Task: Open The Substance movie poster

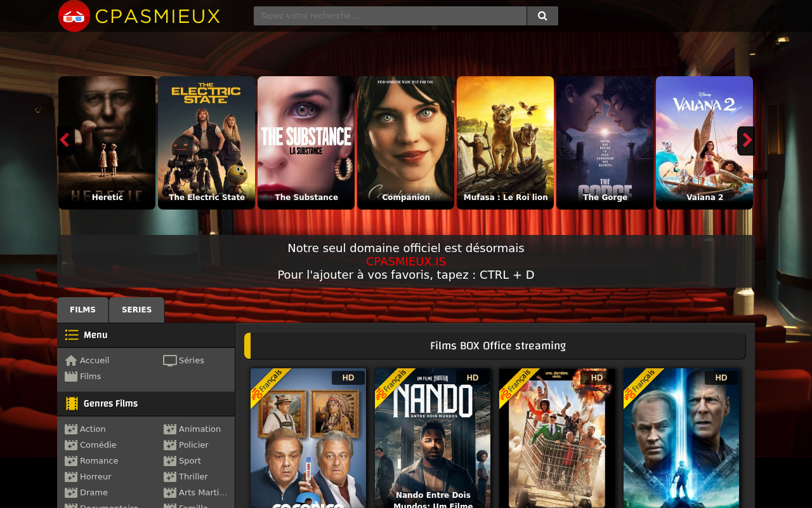Action: point(306,143)
